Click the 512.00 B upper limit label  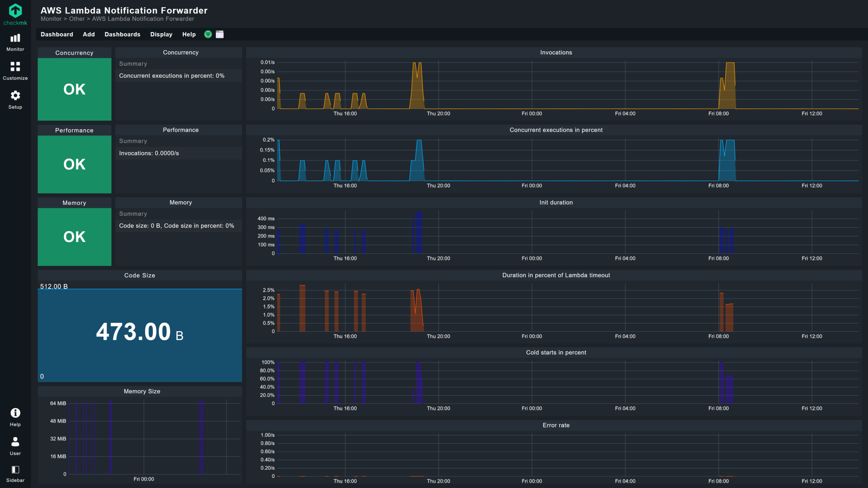click(x=54, y=286)
